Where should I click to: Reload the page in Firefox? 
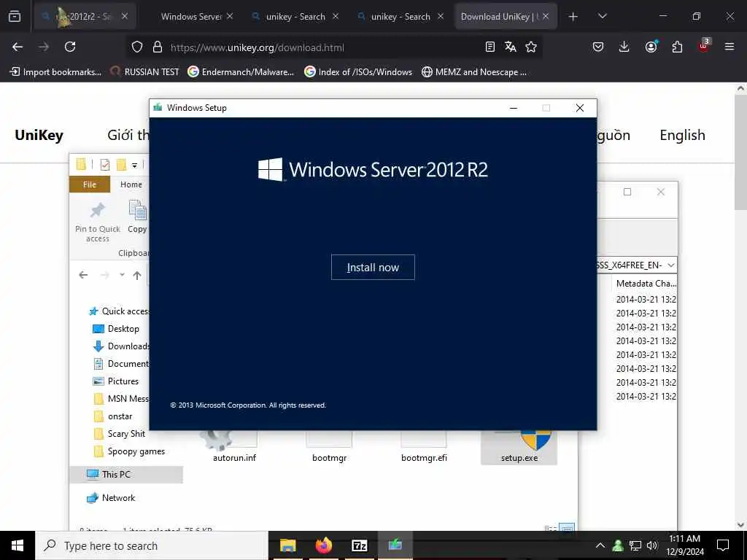click(x=70, y=47)
